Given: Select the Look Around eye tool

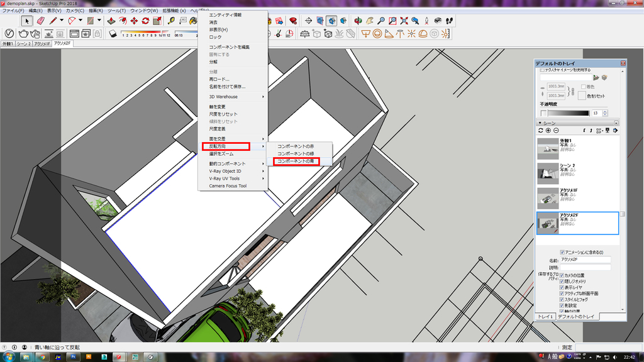Looking at the screenshot, I should coord(438,21).
